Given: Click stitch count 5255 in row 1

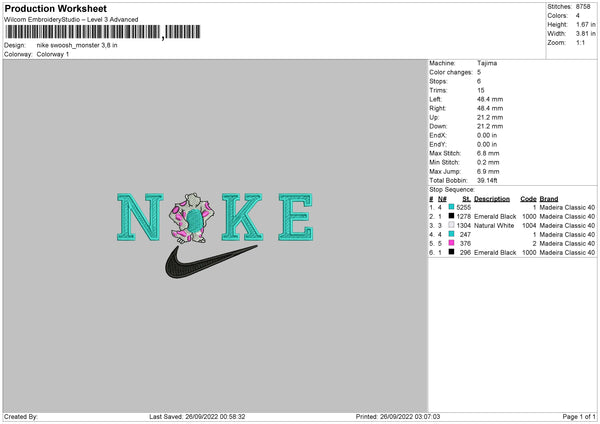Looking at the screenshot, I should coord(463,207).
